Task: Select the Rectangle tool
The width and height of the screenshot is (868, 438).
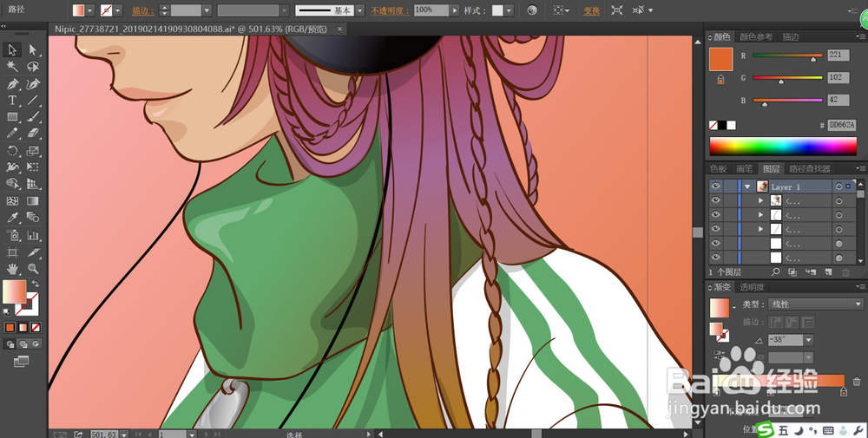Action: [x=12, y=117]
